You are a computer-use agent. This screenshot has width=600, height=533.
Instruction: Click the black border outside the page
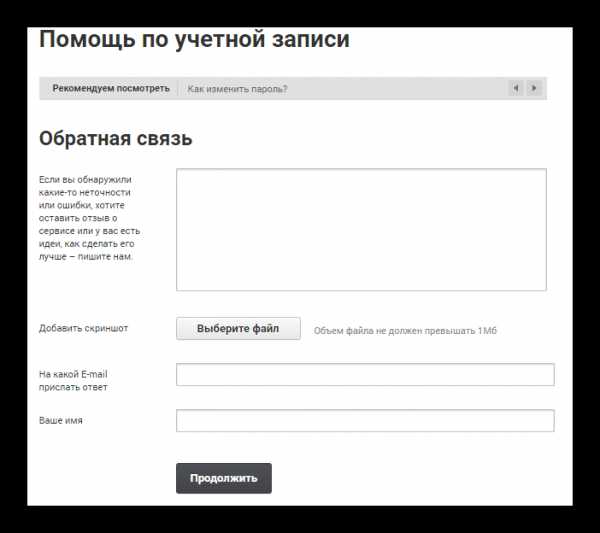[12, 270]
